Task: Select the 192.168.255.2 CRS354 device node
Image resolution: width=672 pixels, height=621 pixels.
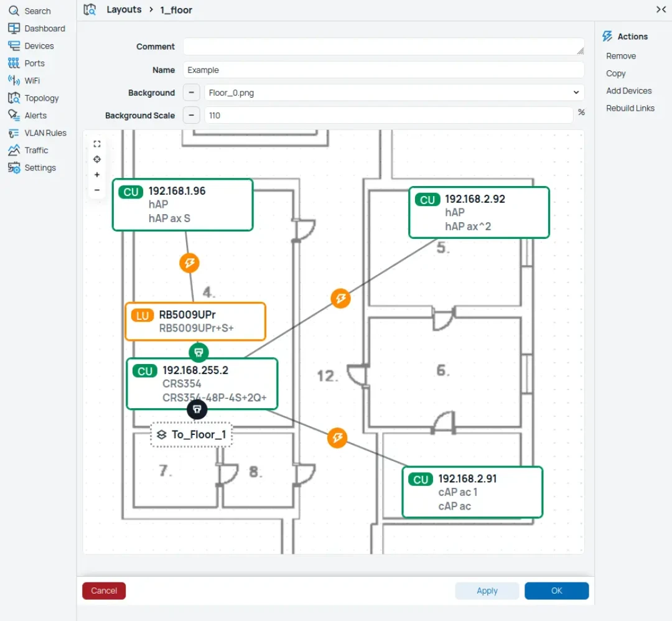Action: pyautogui.click(x=202, y=383)
